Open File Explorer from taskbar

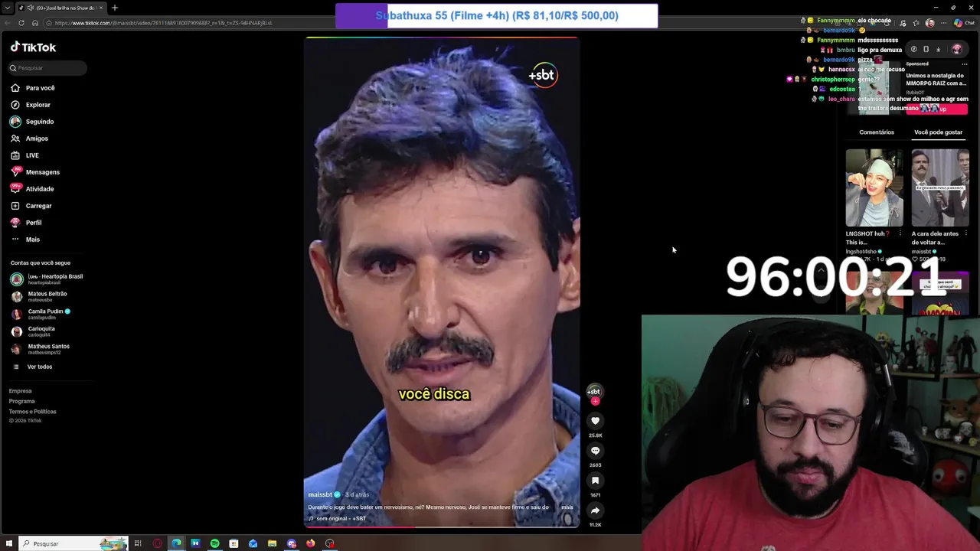click(x=272, y=543)
